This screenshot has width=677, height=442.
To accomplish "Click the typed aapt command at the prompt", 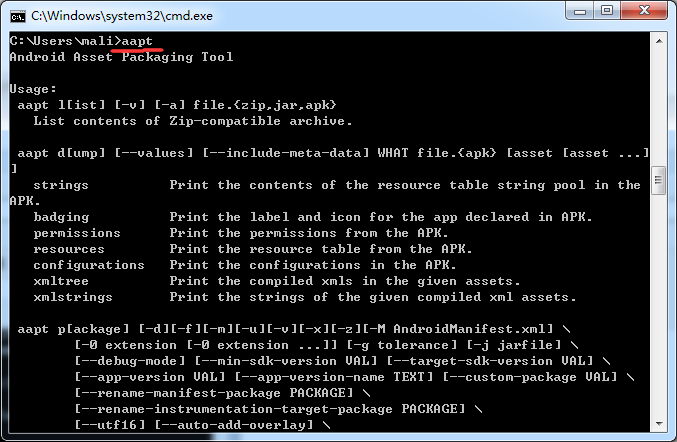I will pos(137,40).
